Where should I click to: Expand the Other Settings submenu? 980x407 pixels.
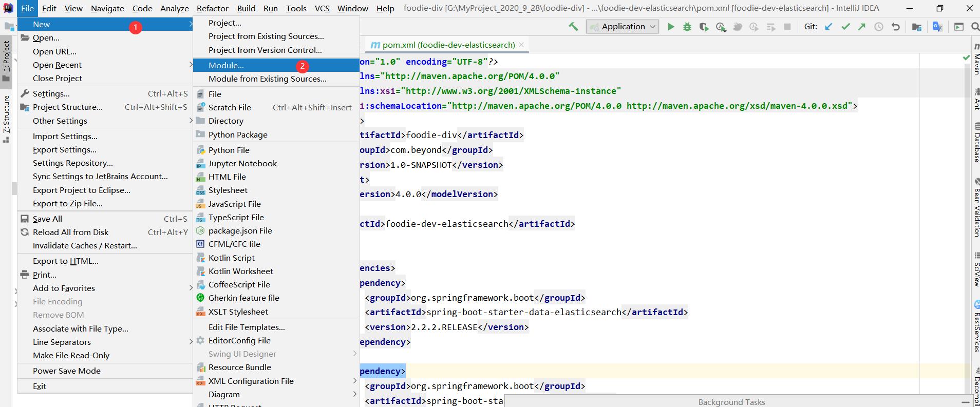[105, 121]
